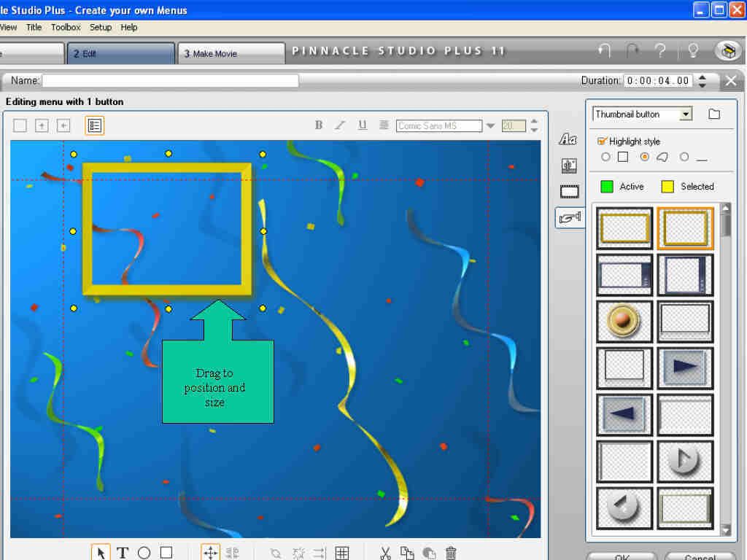
Task: Open text justification options
Action: click(384, 125)
